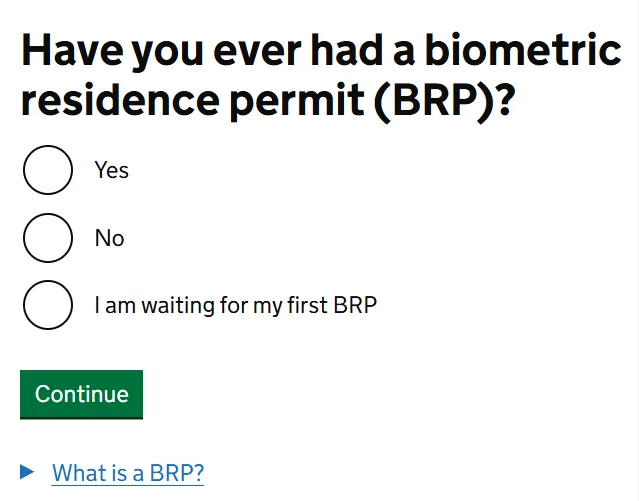Tick the circle next to No
The height and width of the screenshot is (501, 639).
47,238
